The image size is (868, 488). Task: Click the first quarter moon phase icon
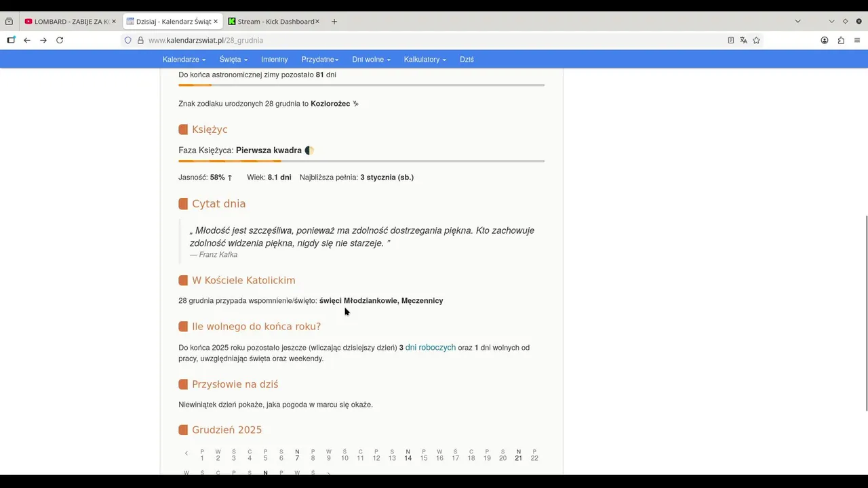click(309, 150)
